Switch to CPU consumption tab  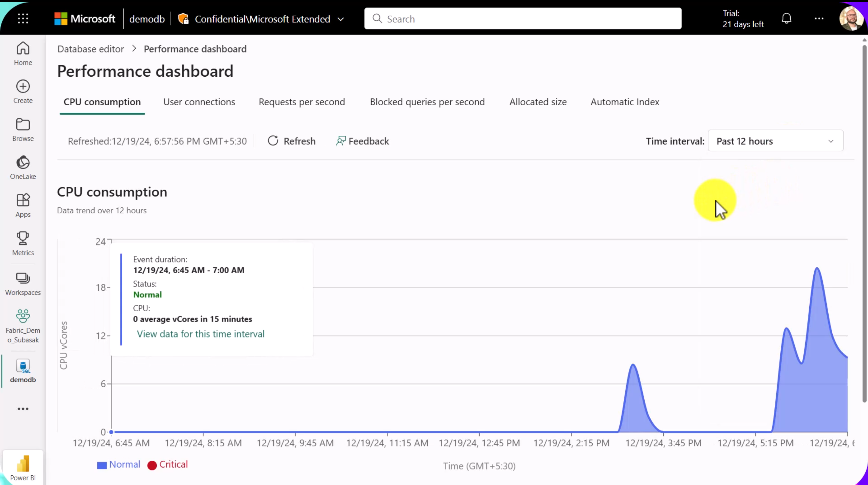coord(102,102)
